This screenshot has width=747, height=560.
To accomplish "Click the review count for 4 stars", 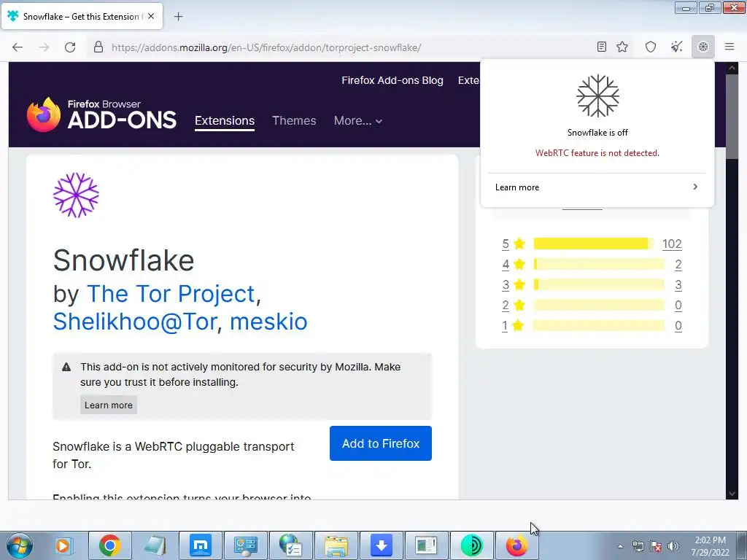I will 678,264.
